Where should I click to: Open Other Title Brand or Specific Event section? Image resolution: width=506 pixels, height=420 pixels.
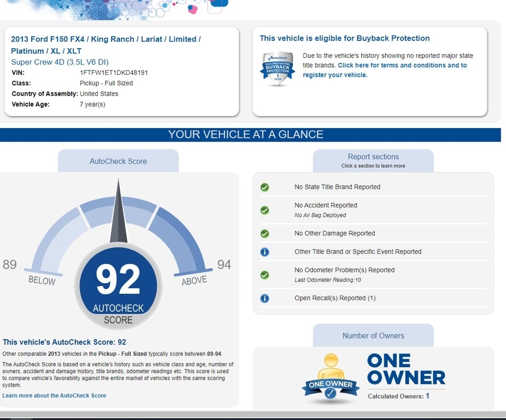358,252
